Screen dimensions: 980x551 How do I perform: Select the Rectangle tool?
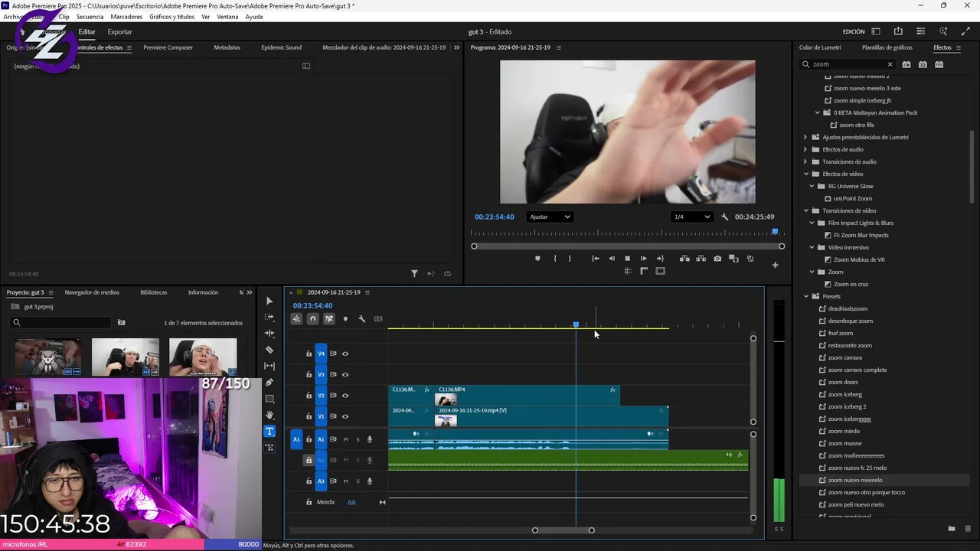coord(269,399)
